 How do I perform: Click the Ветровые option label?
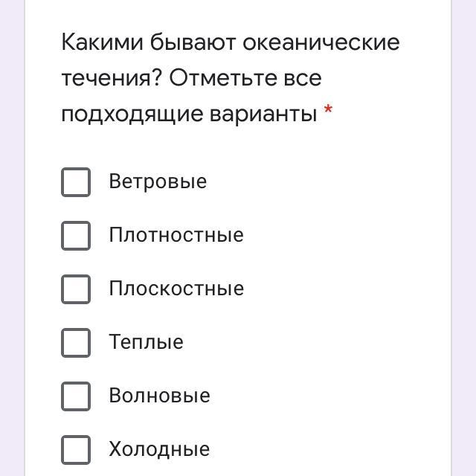[x=158, y=182]
